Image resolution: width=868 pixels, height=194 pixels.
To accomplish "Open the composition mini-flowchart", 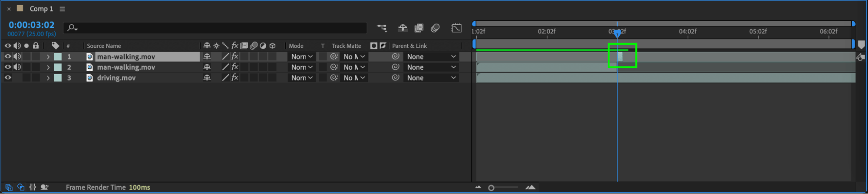I will [x=382, y=28].
